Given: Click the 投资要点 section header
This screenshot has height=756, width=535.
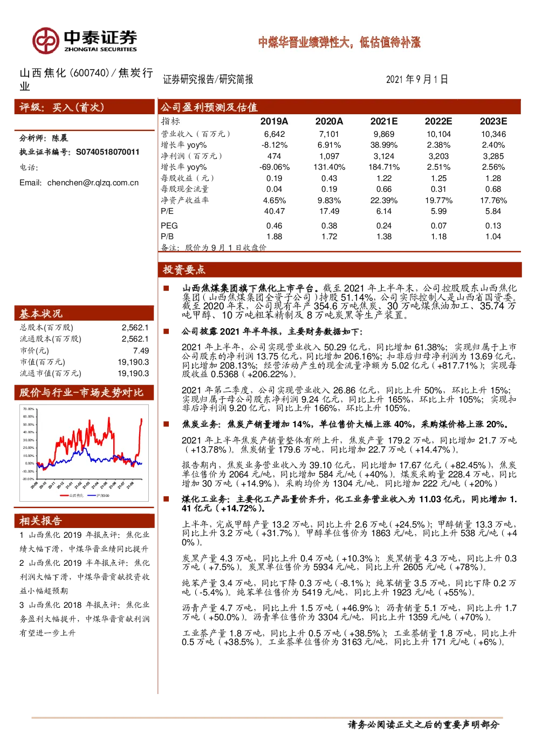Looking at the screenshot, I should (x=340, y=269).
